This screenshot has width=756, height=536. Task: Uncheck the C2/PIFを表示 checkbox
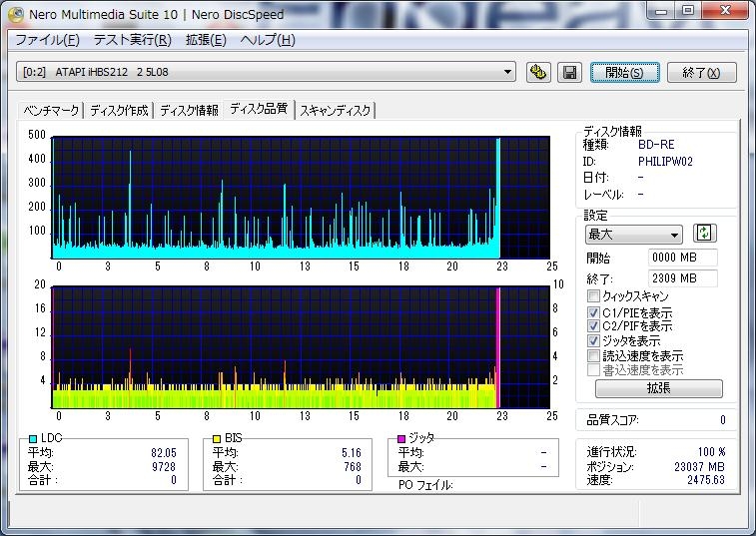click(x=593, y=325)
